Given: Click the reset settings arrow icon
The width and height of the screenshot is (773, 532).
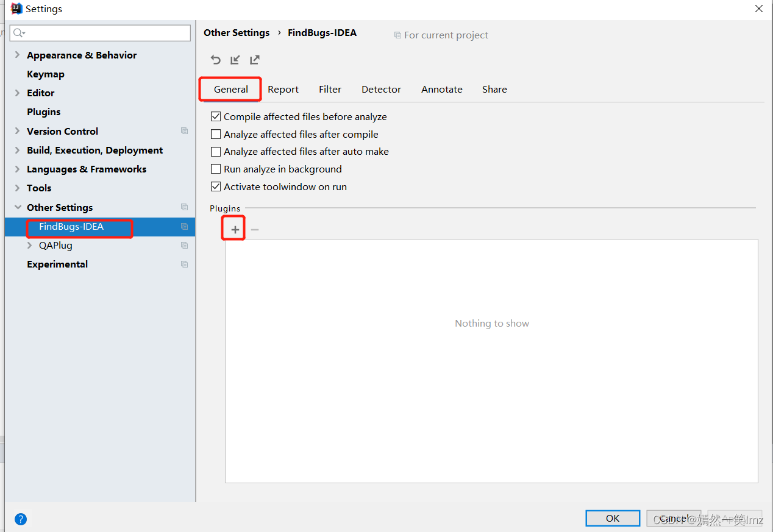Looking at the screenshot, I should coord(216,59).
